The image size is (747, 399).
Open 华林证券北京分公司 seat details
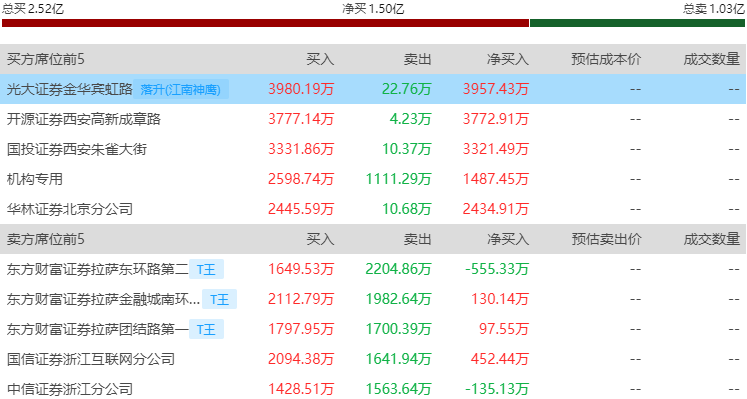70,209
